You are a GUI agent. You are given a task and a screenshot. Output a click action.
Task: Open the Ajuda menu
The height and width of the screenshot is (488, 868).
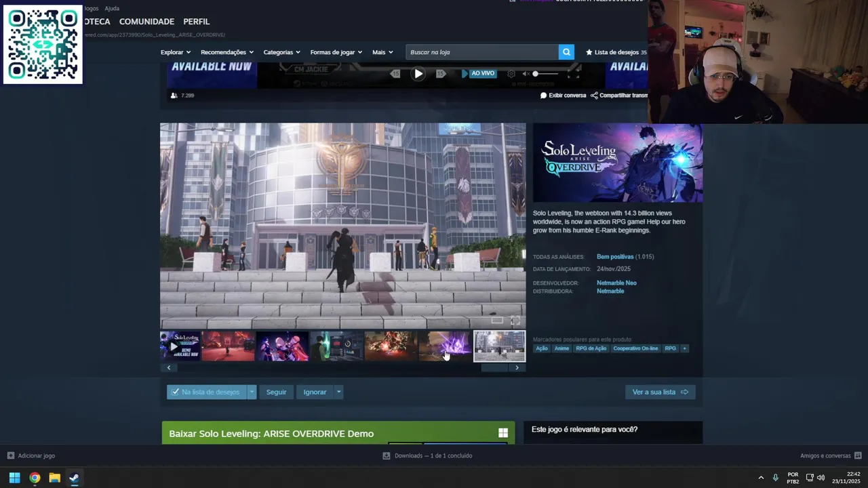click(x=112, y=8)
